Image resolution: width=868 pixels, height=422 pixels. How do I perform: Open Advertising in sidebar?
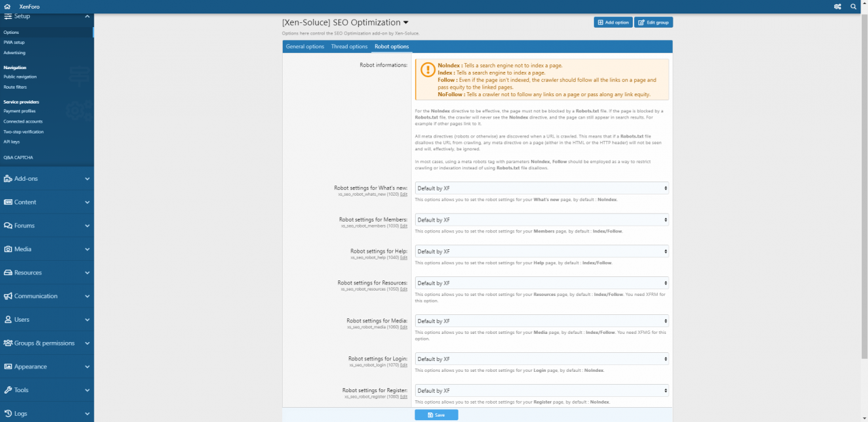(x=46, y=52)
